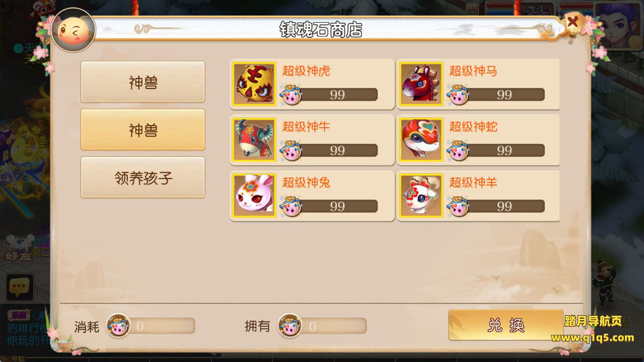Click the 超级神羊 name label
Screen dimensions: 644x362
(473, 183)
